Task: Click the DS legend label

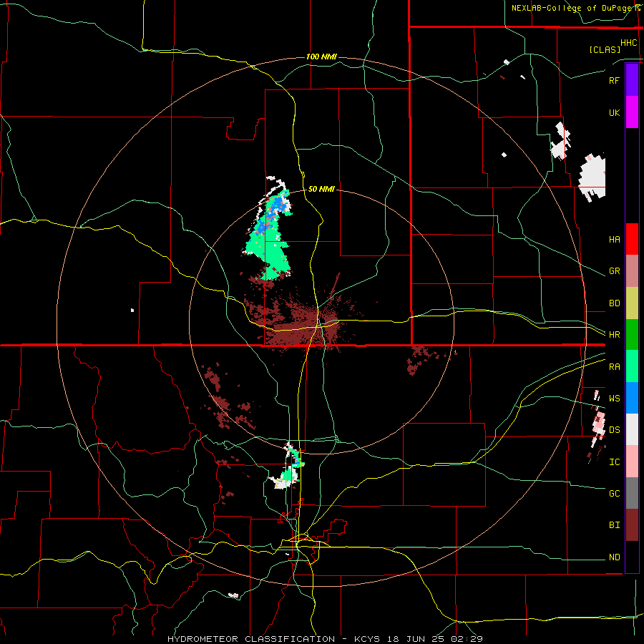Action: coord(615,430)
